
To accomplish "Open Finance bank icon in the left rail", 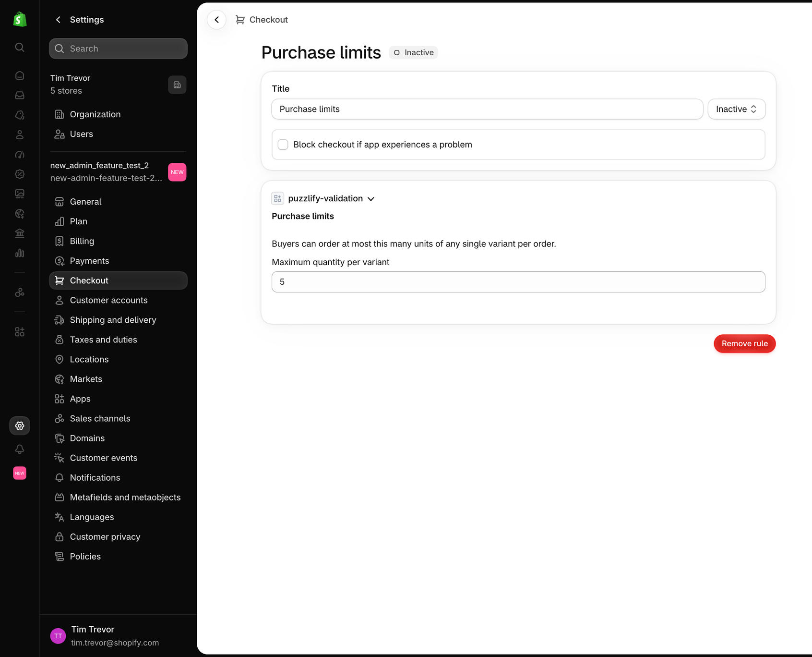I will (x=20, y=233).
